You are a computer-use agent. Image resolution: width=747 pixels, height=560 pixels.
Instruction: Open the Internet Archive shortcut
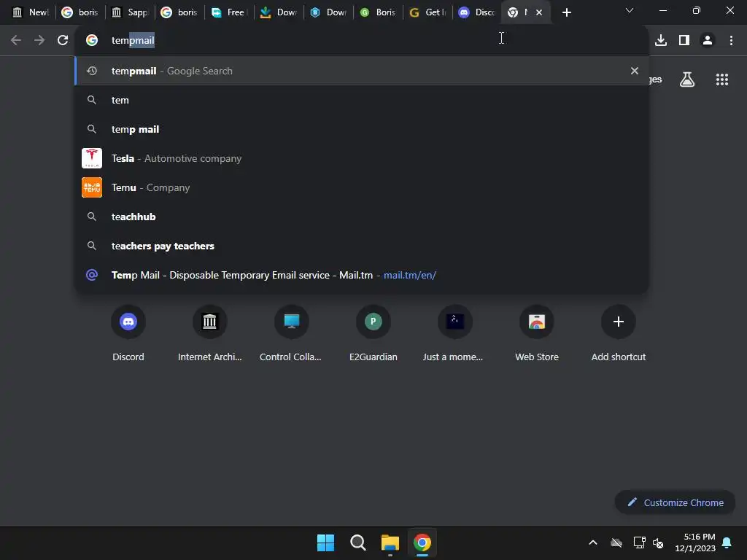pyautogui.click(x=209, y=332)
